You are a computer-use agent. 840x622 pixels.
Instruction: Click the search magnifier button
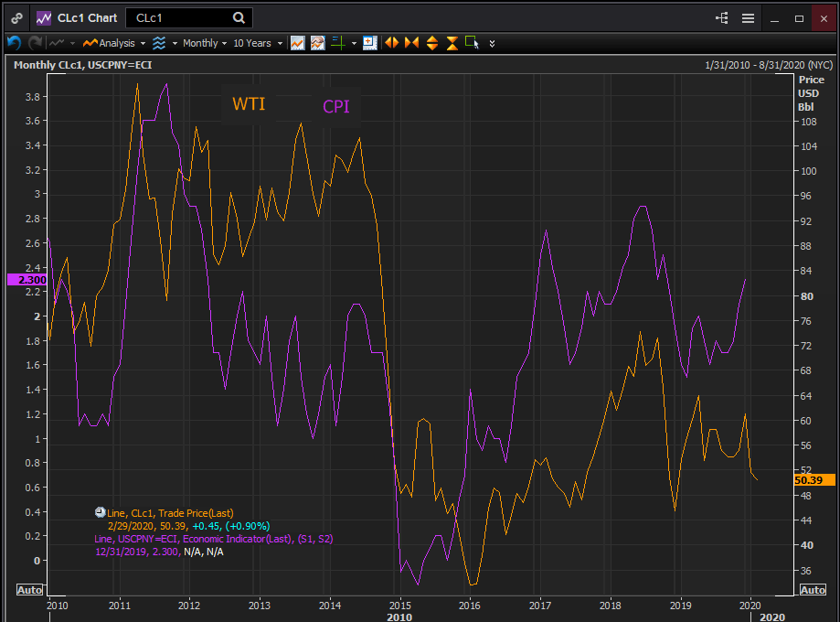coord(239,18)
